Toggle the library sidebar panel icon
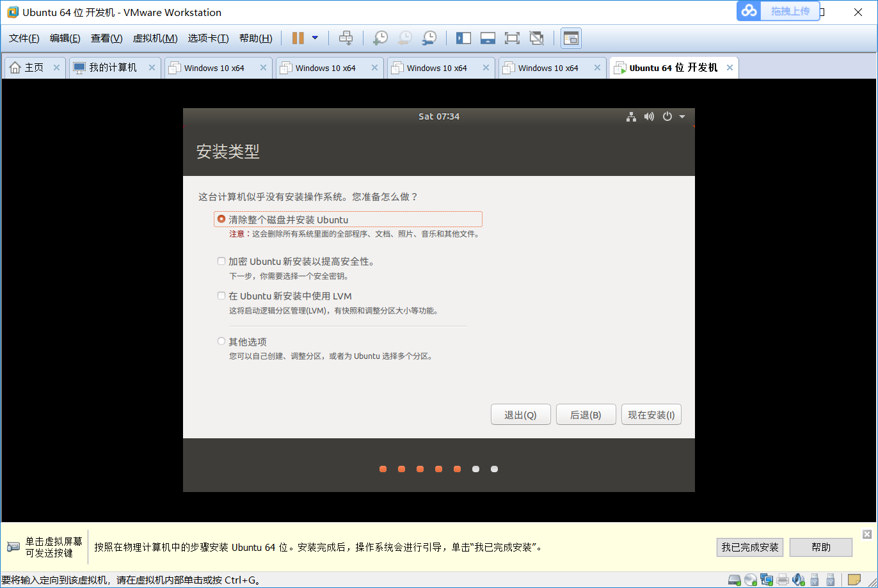Viewport: 878px width, 588px height. (x=463, y=38)
